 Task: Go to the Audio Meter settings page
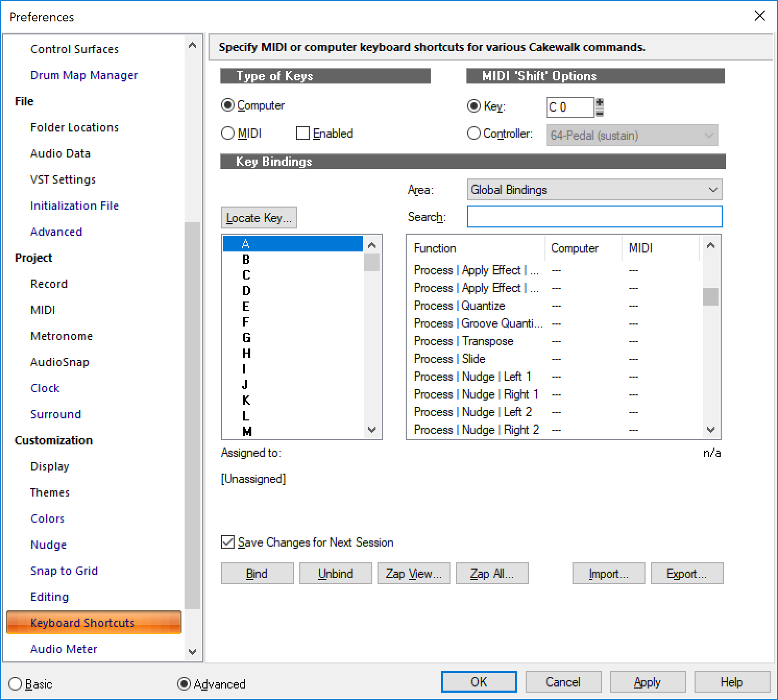(64, 649)
